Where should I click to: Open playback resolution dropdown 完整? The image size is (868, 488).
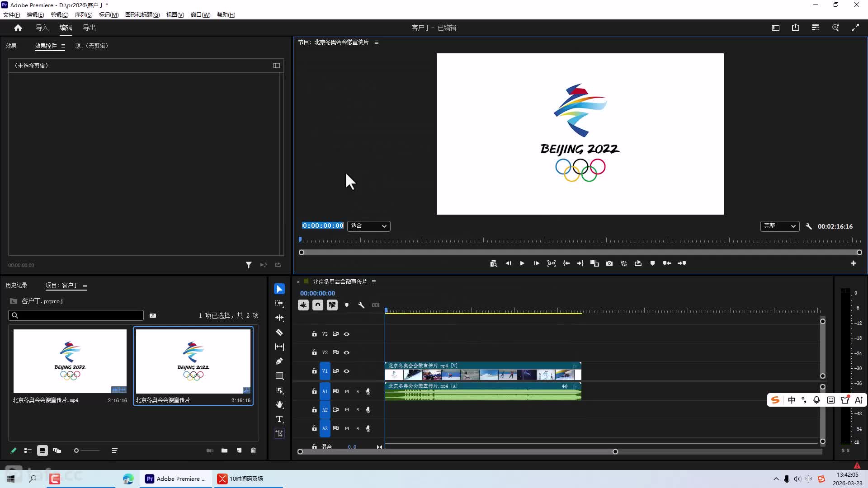pyautogui.click(x=780, y=226)
